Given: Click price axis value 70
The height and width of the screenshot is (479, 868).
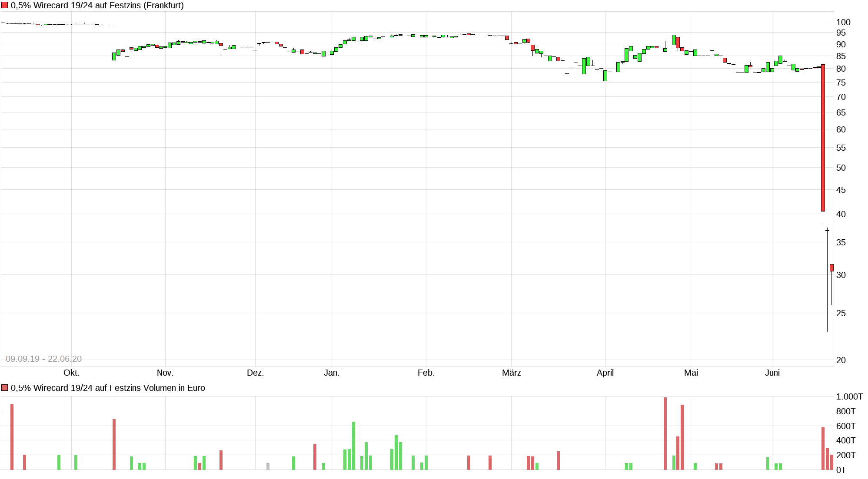Looking at the screenshot, I should point(841,97).
